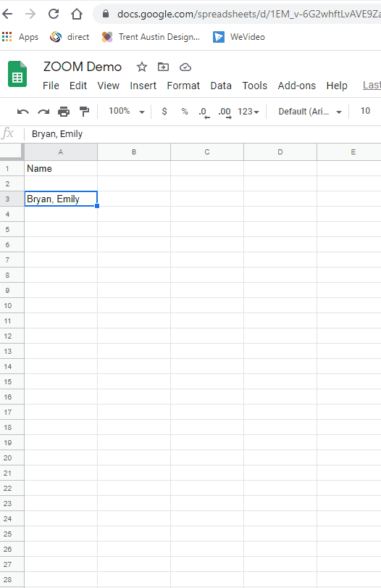Select row 3 header
This screenshot has width=381, height=588.
coord(12,199)
